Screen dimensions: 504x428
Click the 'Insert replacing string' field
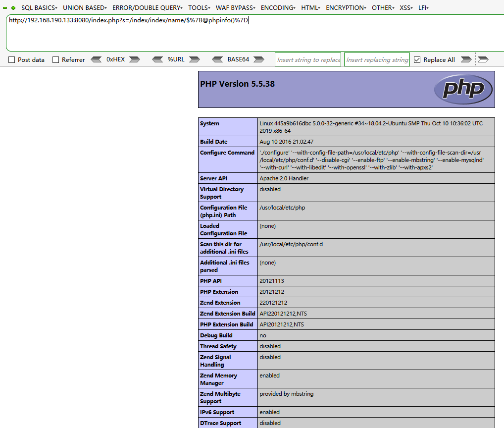click(377, 59)
